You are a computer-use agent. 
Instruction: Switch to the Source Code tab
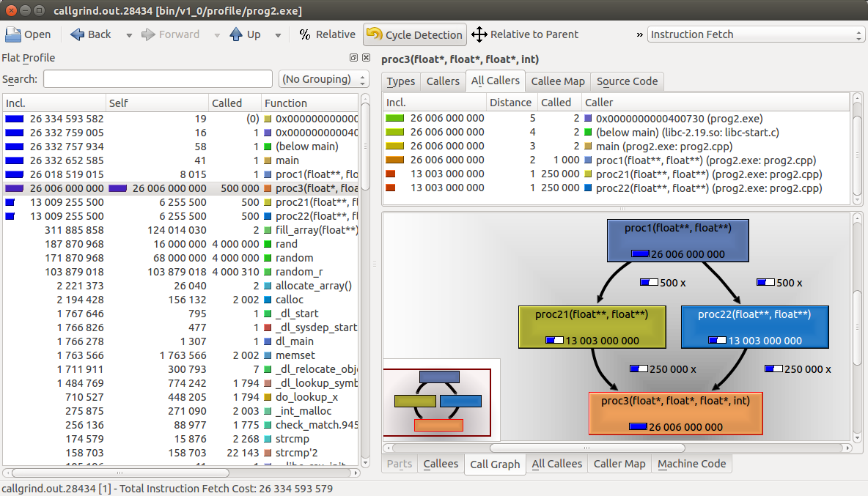click(x=626, y=81)
